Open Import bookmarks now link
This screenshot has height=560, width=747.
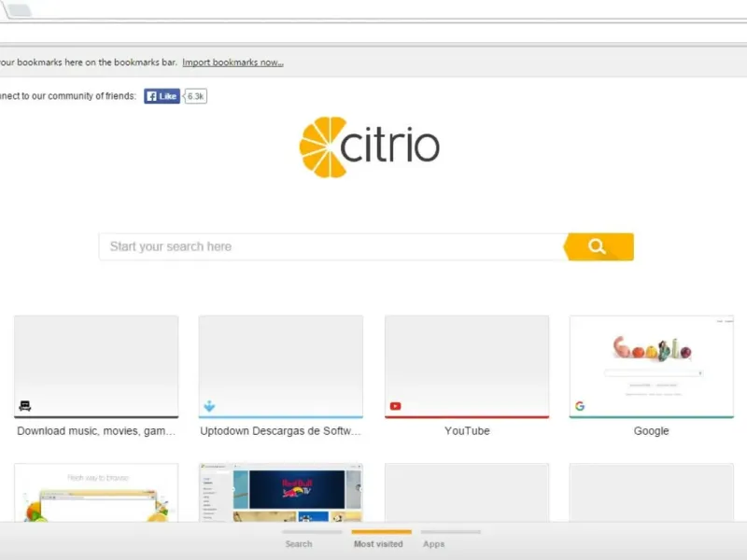[x=233, y=63]
